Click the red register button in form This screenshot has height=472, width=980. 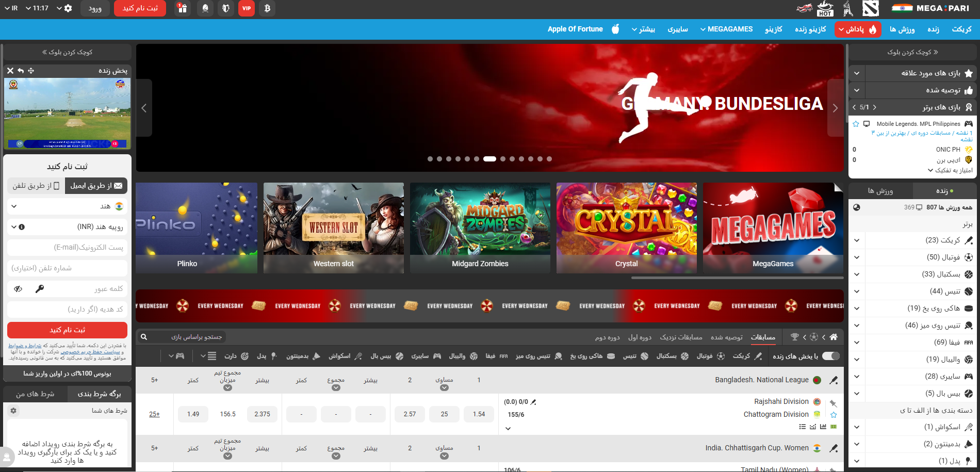tap(67, 330)
